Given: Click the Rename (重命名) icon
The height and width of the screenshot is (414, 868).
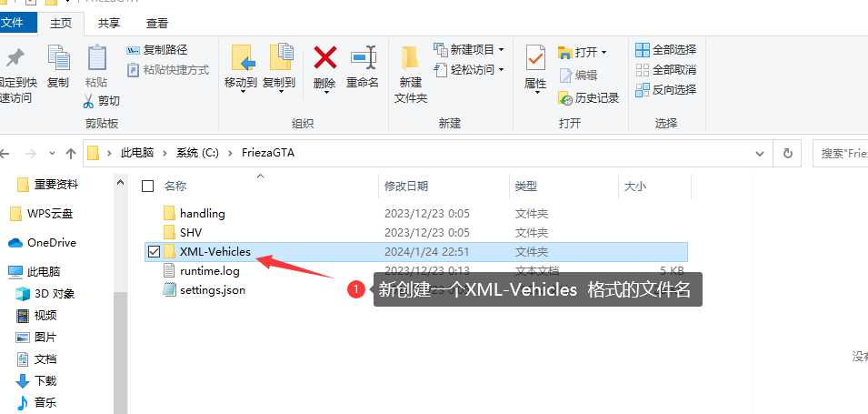Looking at the screenshot, I should point(364,57).
